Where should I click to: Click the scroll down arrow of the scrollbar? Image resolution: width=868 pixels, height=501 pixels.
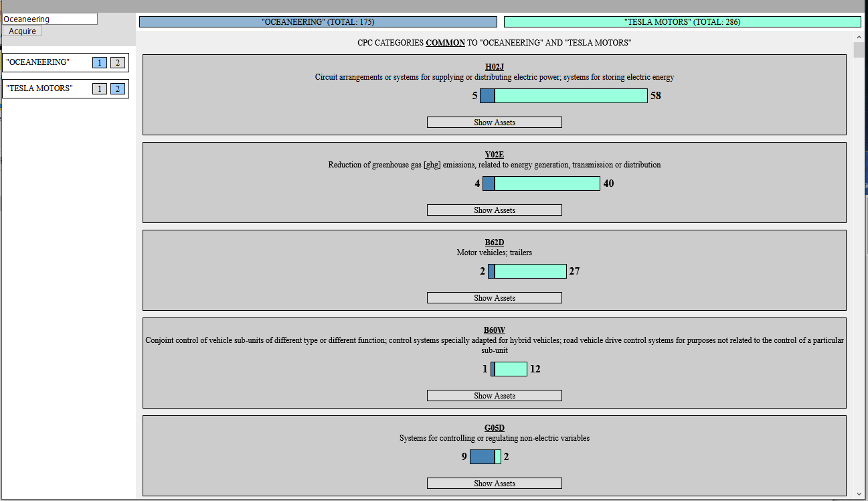coord(859,494)
